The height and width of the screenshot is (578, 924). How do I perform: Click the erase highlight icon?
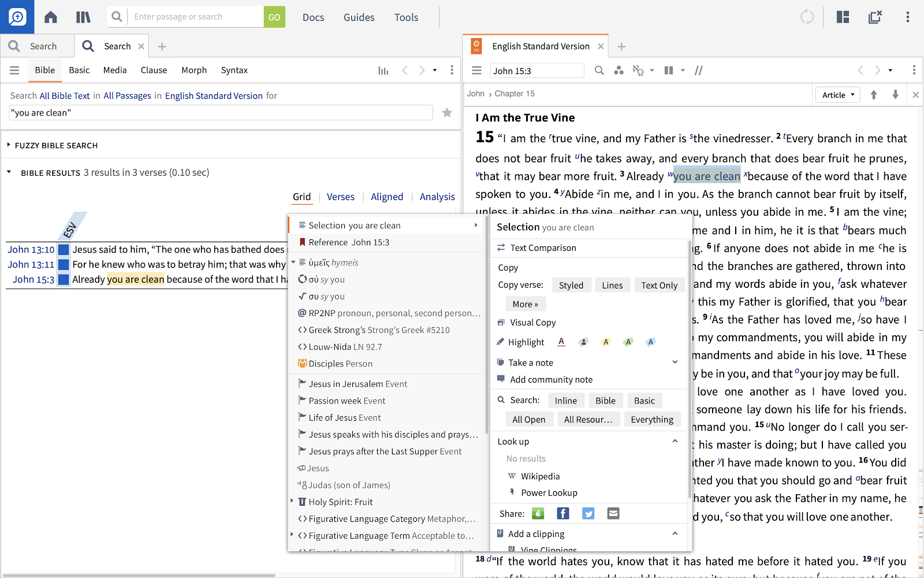(584, 342)
